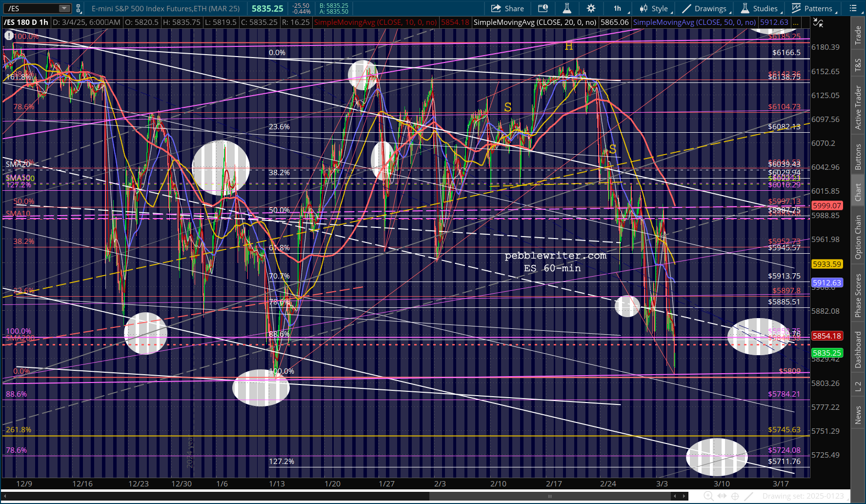Click the 1/13 date on time axis

(277, 484)
